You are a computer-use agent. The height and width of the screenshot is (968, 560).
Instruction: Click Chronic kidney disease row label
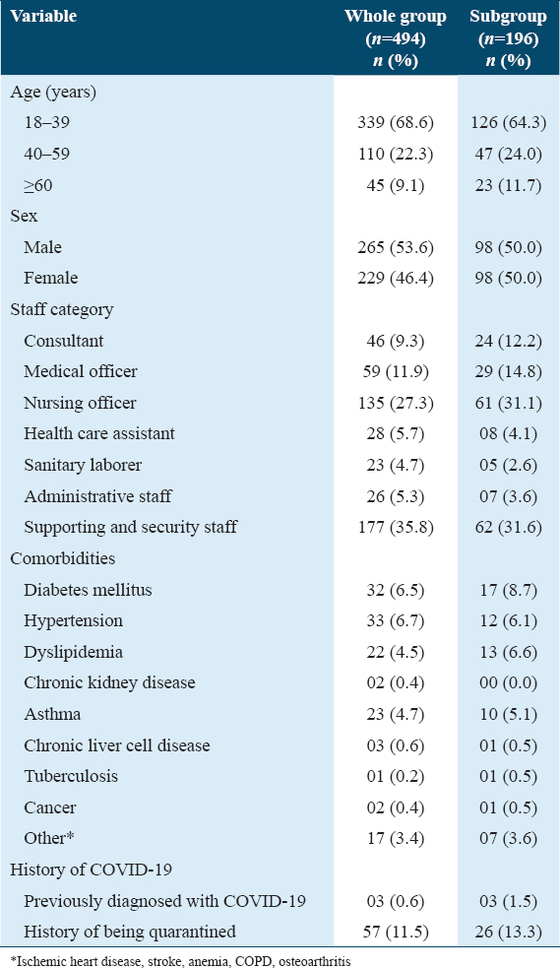coord(109,682)
